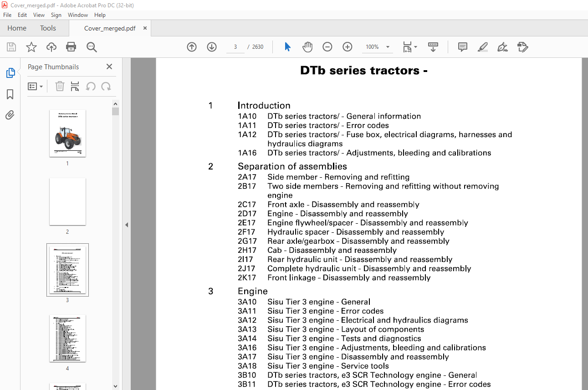
Task: Open the Attachments paperclip panel
Action: click(x=10, y=115)
